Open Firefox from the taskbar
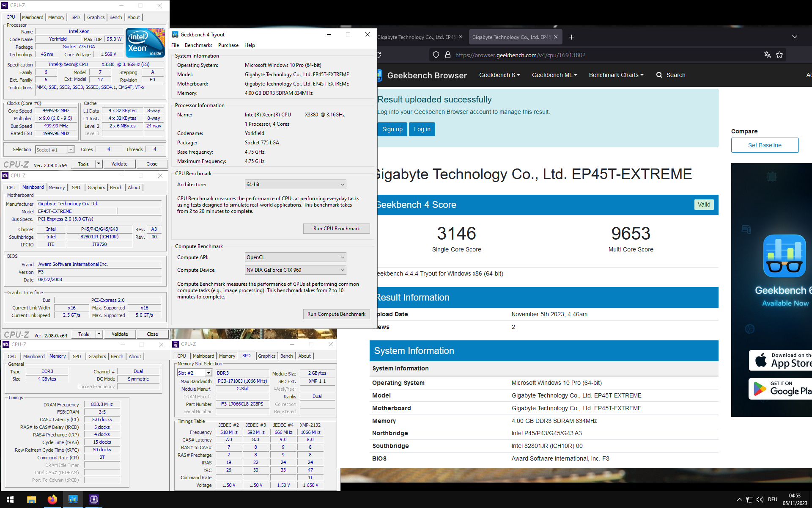Screen dimensions: 812x508 click(x=52, y=500)
